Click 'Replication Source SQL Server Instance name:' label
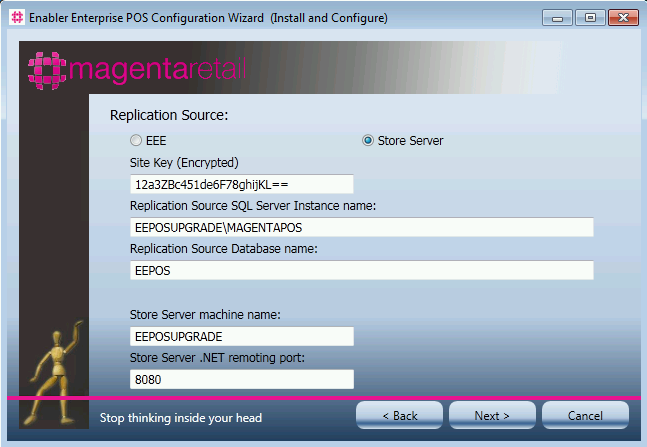This screenshot has height=447, width=647. 253,206
